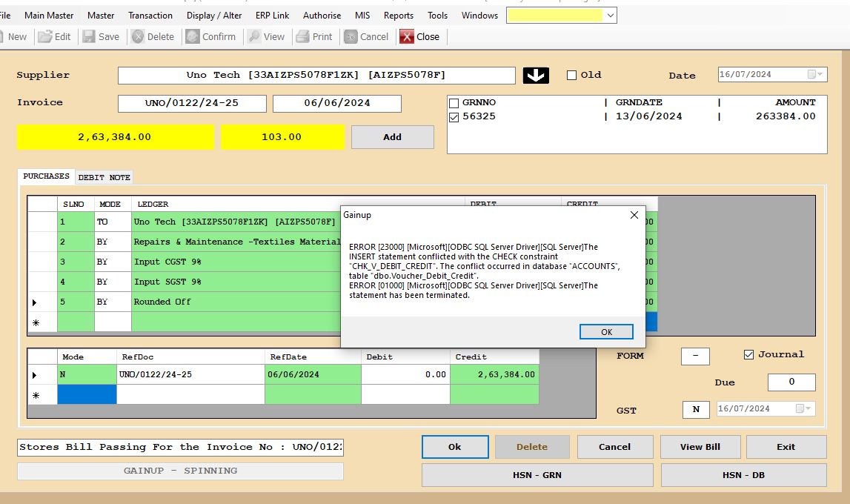850x504 pixels.
Task: Click the Save floppy disk icon
Action: (90, 36)
